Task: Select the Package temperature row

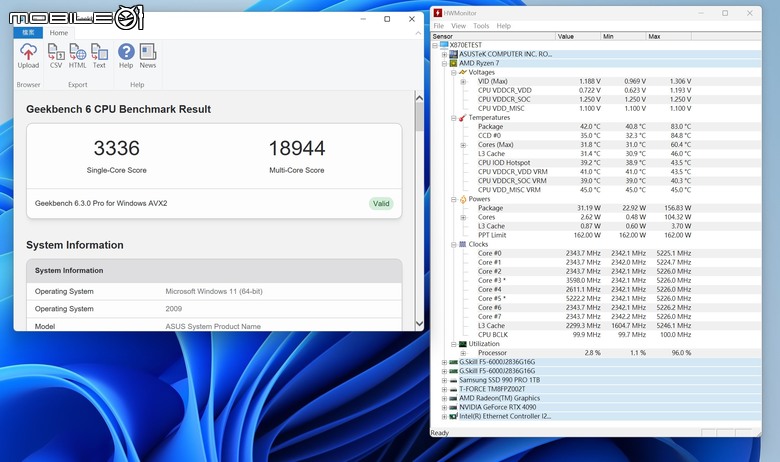Action: [596, 127]
